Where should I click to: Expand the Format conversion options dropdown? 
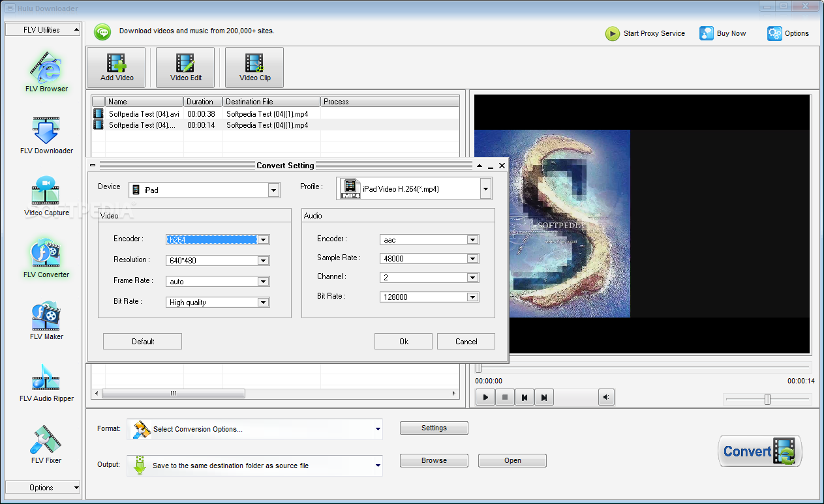(x=378, y=429)
